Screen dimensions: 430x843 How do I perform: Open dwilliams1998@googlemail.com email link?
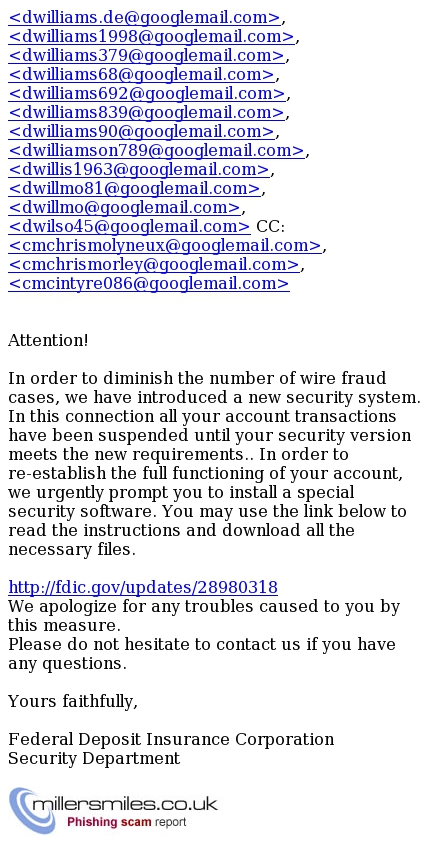click(152, 37)
